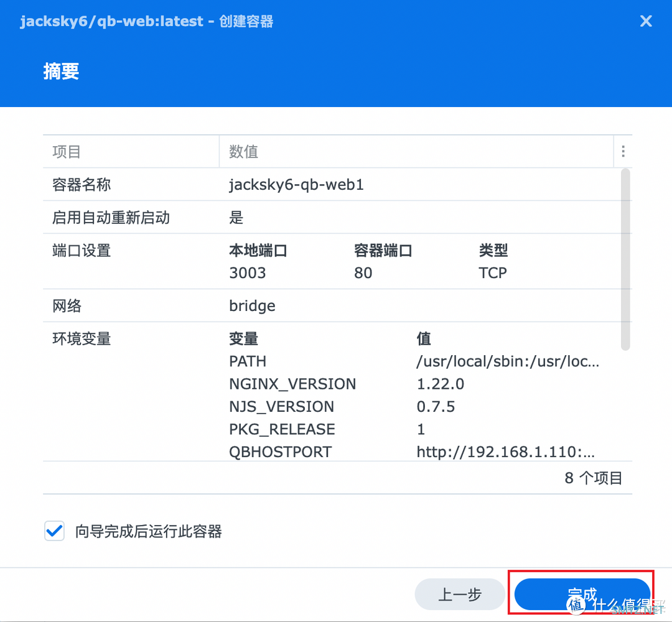Click network value bridge

click(x=252, y=306)
